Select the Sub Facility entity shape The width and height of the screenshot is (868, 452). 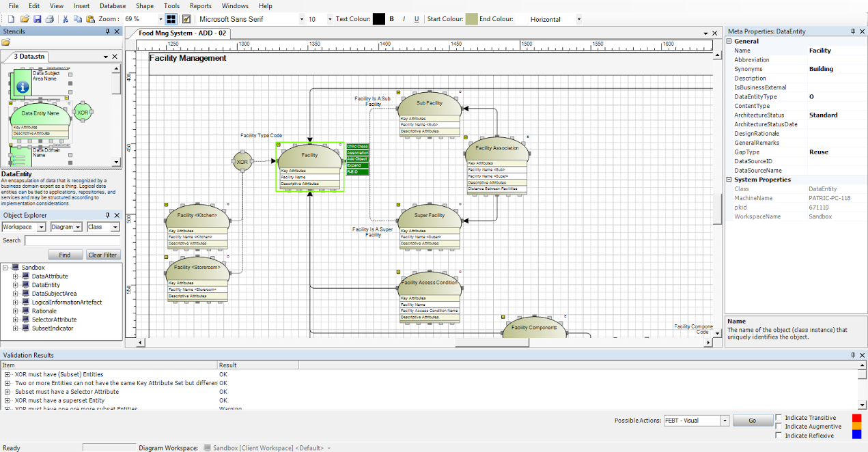click(430, 113)
